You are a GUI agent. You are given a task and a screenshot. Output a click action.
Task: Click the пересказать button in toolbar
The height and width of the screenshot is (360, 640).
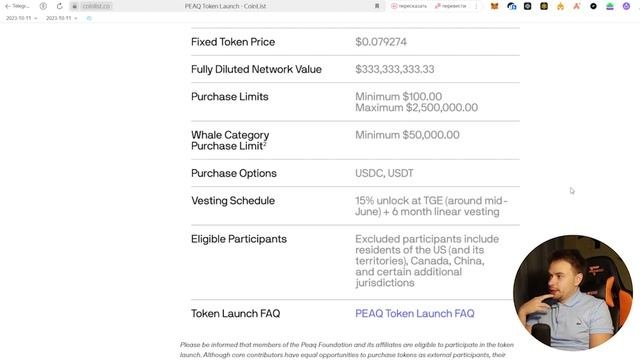pyautogui.click(x=409, y=6)
